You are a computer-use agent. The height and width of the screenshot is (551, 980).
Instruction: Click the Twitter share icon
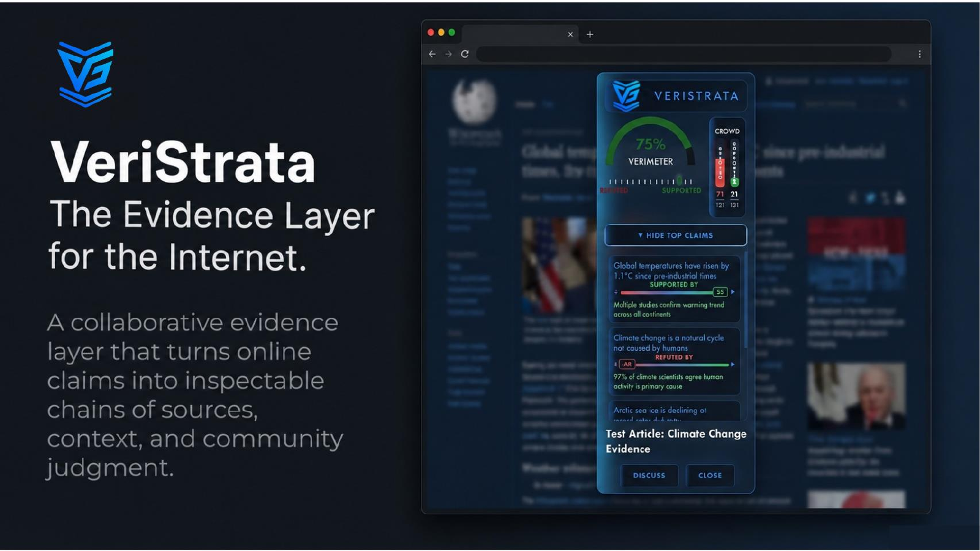tap(870, 198)
